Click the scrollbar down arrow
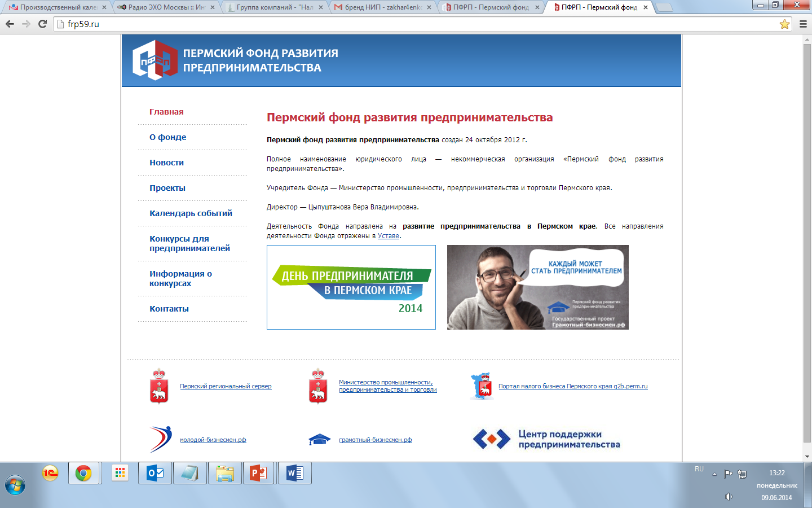Image resolution: width=812 pixels, height=508 pixels. click(807, 456)
